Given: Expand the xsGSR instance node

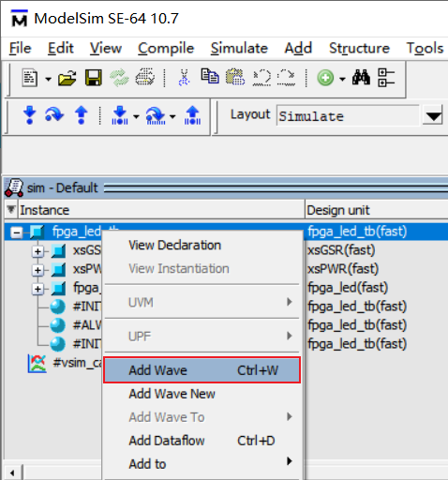Looking at the screenshot, I should [x=37, y=251].
